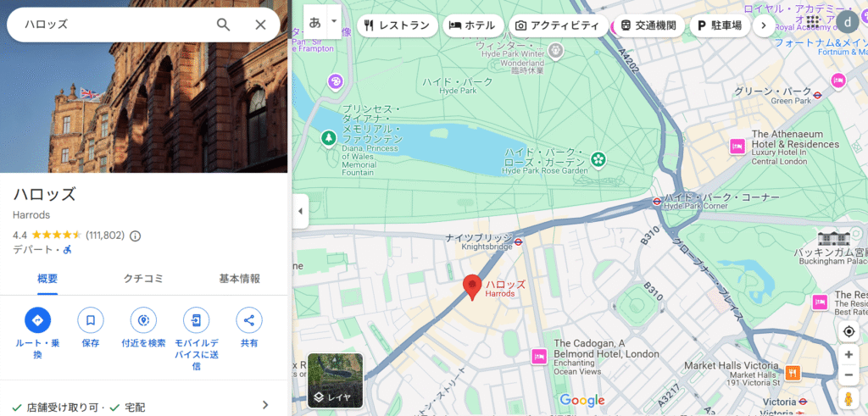Switch to the 概要 tab
Image resolution: width=868 pixels, height=416 pixels.
47,279
